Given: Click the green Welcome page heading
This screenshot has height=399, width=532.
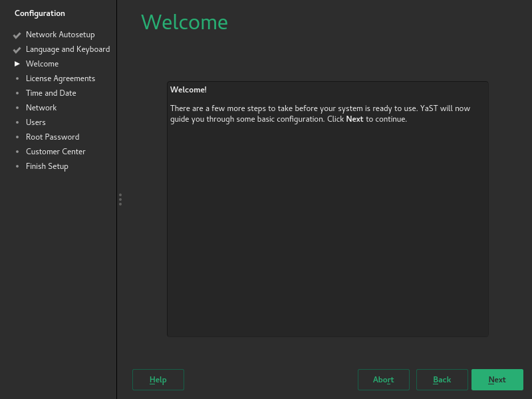Looking at the screenshot, I should coord(184,23).
